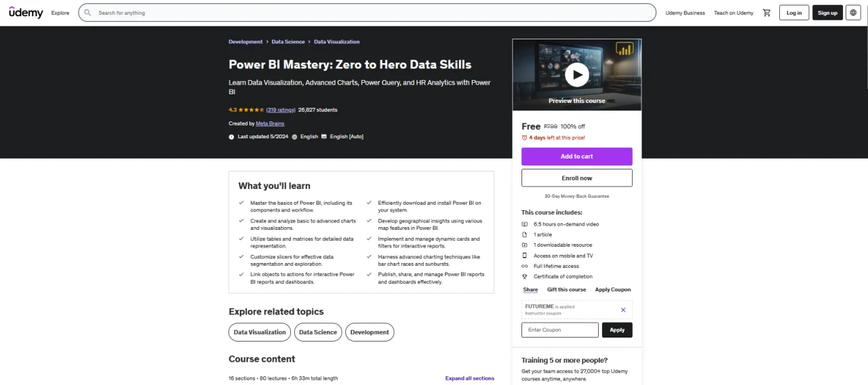Click 6.5 hours on-demand video text

point(566,224)
